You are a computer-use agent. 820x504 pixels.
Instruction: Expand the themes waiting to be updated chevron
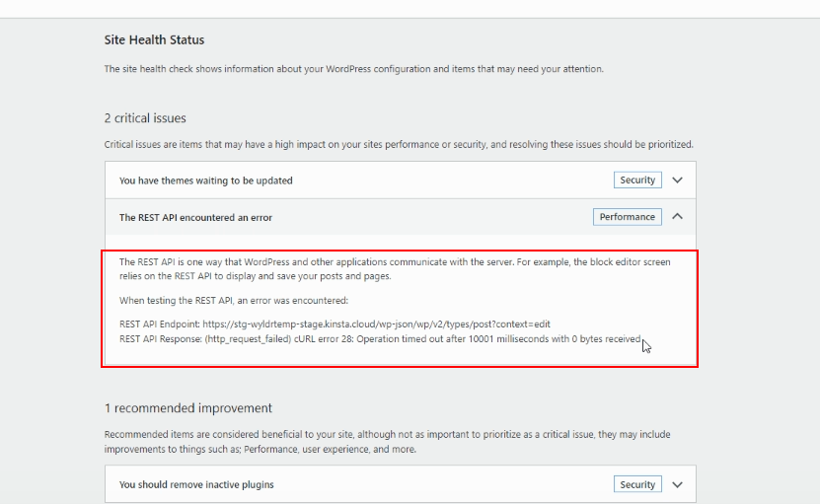point(677,180)
